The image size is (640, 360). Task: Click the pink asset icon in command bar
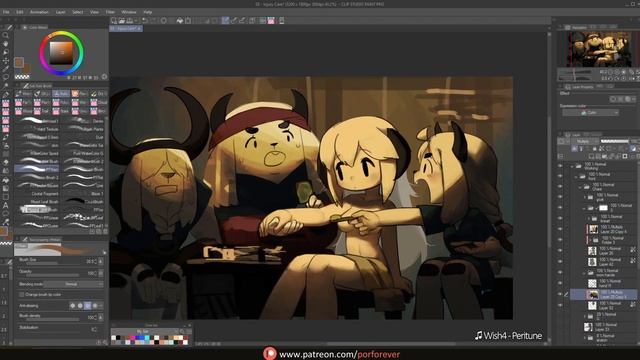tap(271, 20)
